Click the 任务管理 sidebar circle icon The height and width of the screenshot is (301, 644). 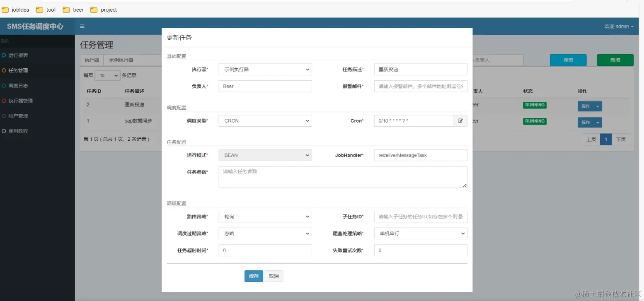tap(4, 70)
